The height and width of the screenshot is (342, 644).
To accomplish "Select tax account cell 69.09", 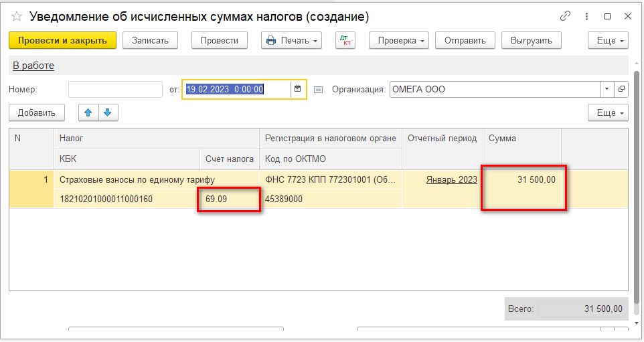I will click(x=229, y=199).
